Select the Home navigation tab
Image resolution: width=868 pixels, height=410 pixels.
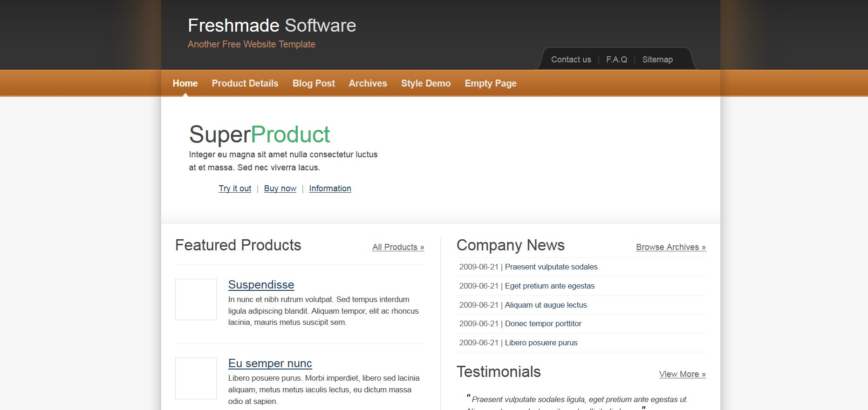[185, 83]
